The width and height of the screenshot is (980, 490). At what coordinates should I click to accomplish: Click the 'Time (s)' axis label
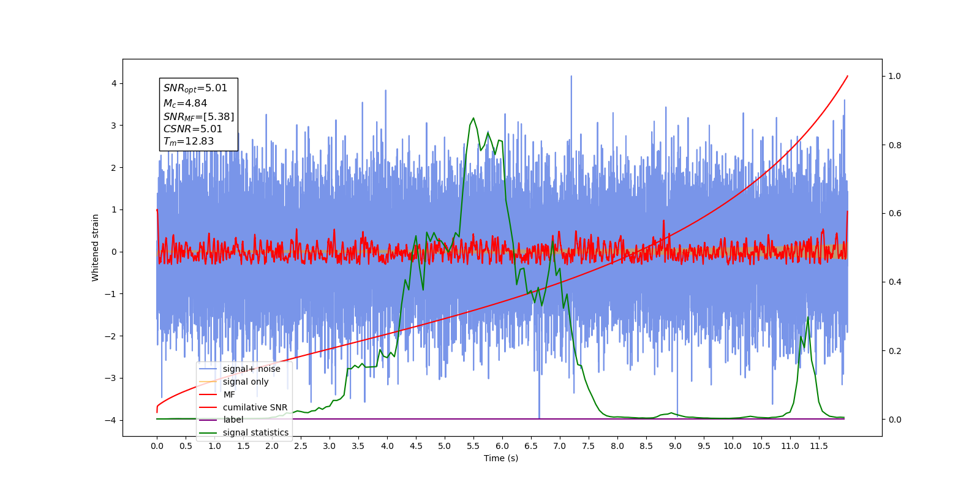[501, 458]
